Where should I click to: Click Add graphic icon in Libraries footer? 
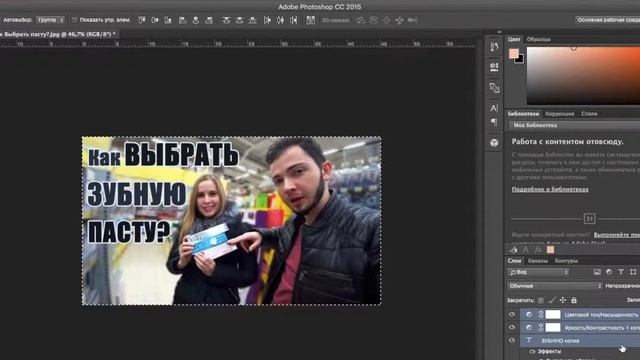click(513, 249)
